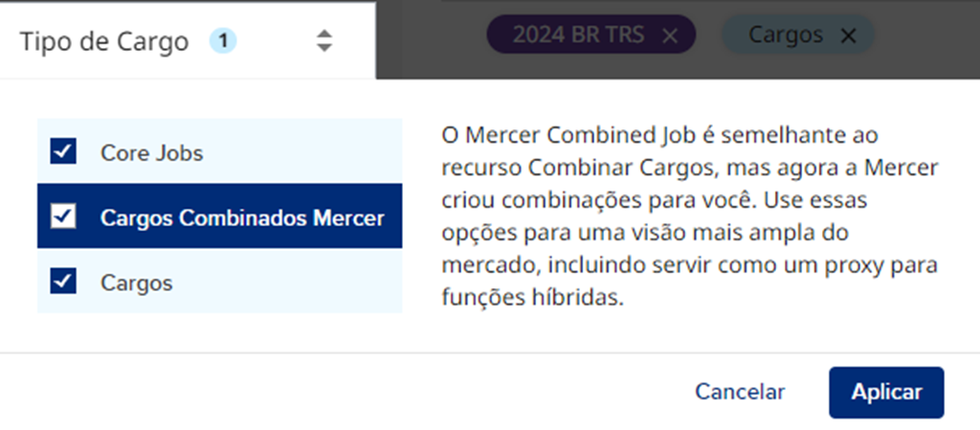980x430 pixels.
Task: Remove the 2024 BR TRS filter chip
Action: (670, 36)
